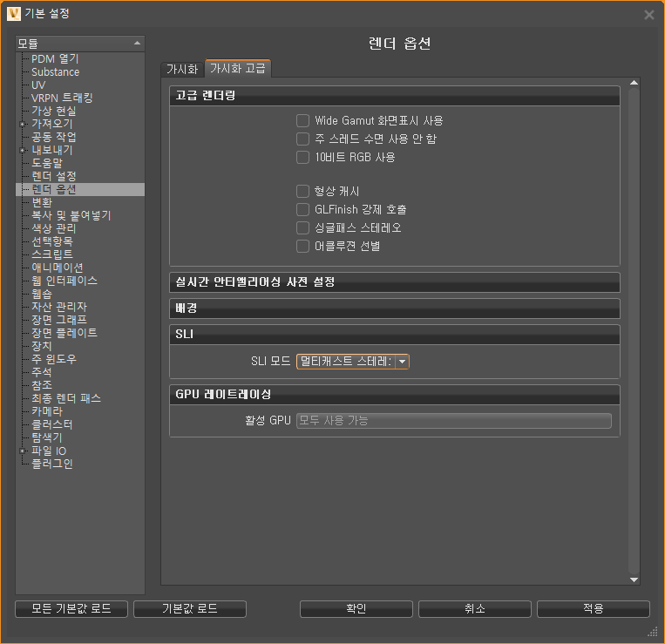Enable GLFinish 강제 호출 option
Screen dimensions: 665x644
pos(302,209)
